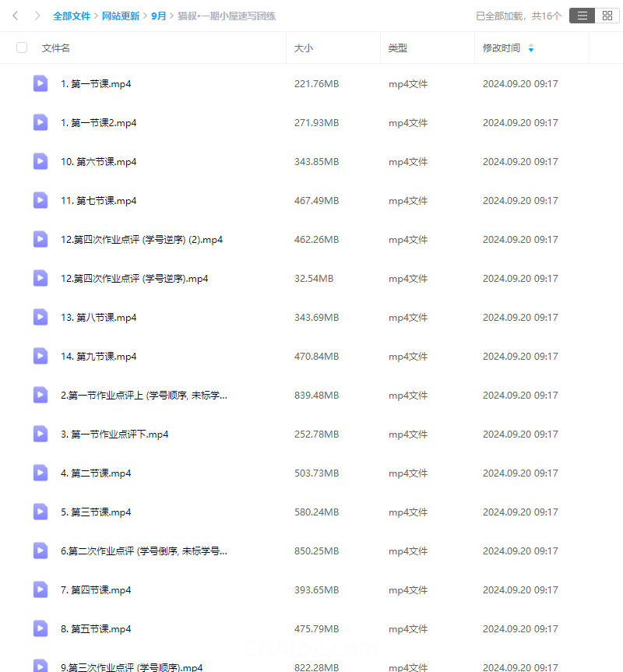Viewport: 623px width, 672px height.
Task: Click video icon for 8. 第五节课.mp4
Action: tap(40, 628)
